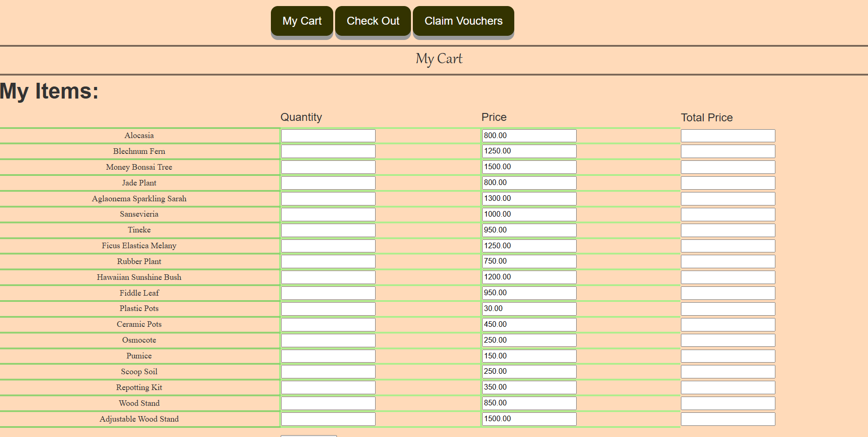Click the Quantity column header
The image size is (868, 437).
coord(301,117)
